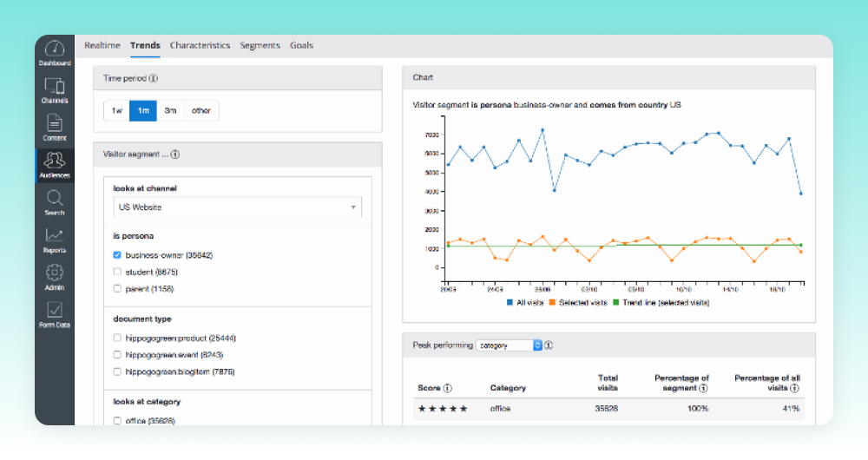Screen dimensions: 868x460
Task: Click the Category column header
Action: [508, 388]
